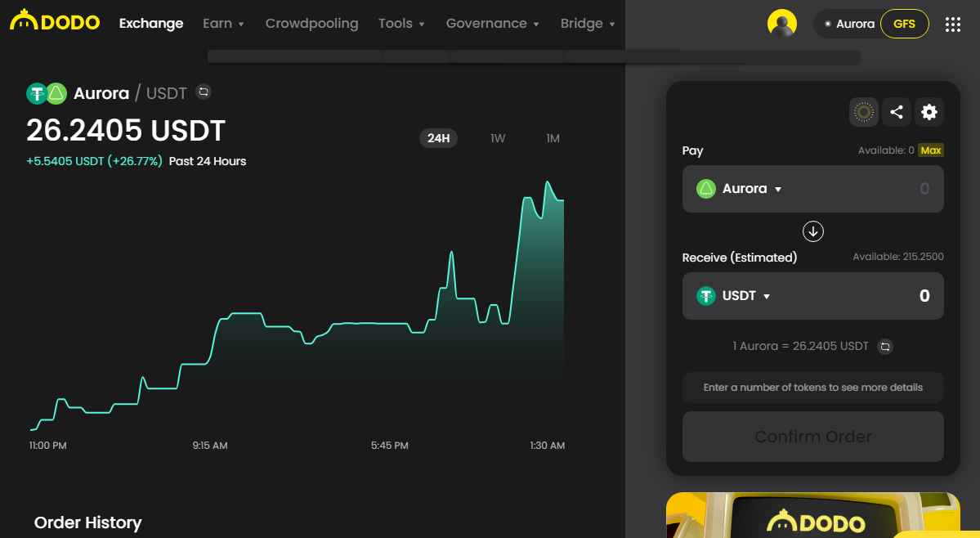Select the 1W chart range
980x538 pixels.
498,138
